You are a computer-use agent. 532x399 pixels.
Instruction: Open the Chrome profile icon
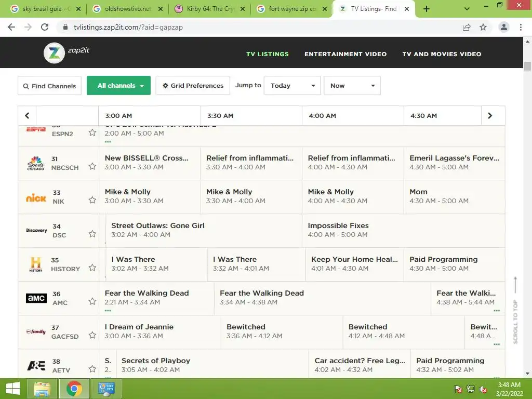click(504, 27)
